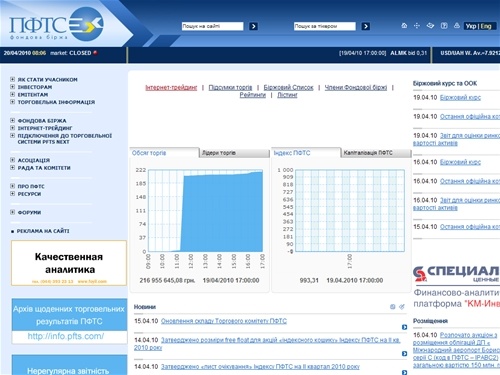Expand ІНВЕСТОРАМ menu plus icon
The image size is (500, 375).
pos(12,87)
